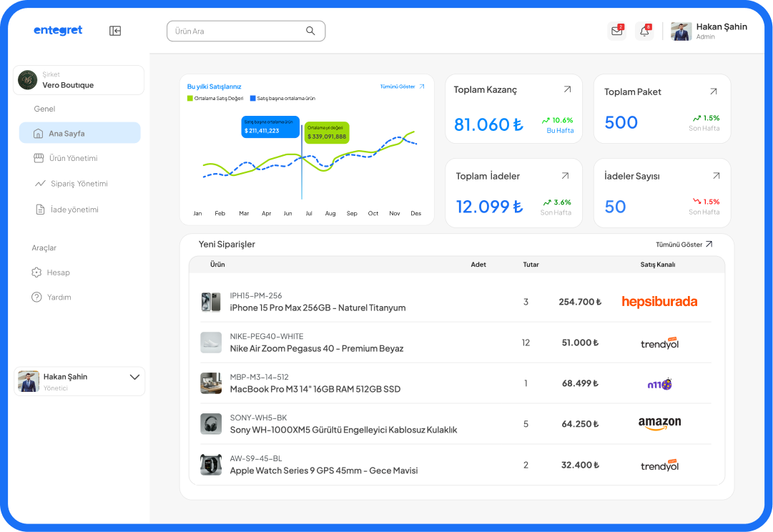Open the messages inbox icon

point(616,31)
